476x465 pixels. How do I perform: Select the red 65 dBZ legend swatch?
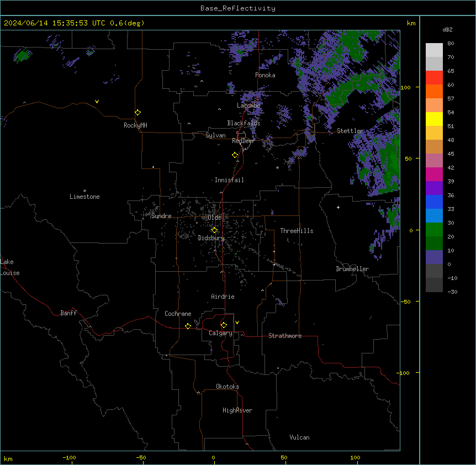[434, 77]
